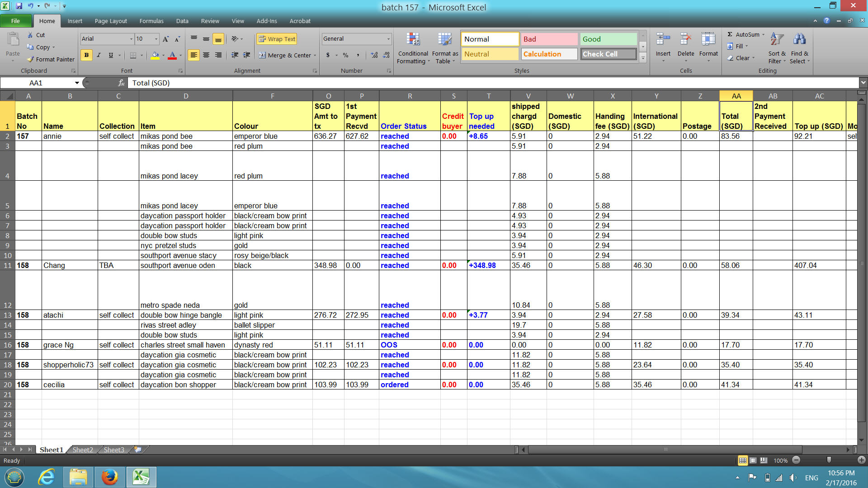Apply percent style format
The height and width of the screenshot is (488, 868).
pos(345,55)
